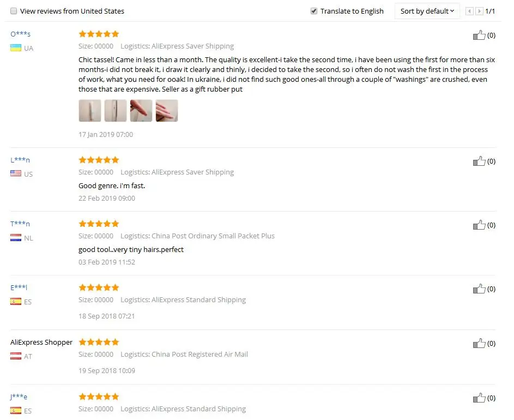Screen dimensions: 514x420
Task: Open reviewer O***s profile link
Action: [x=20, y=34]
